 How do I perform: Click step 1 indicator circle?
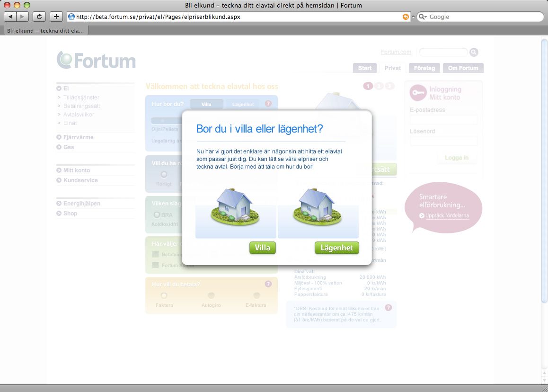click(368, 86)
